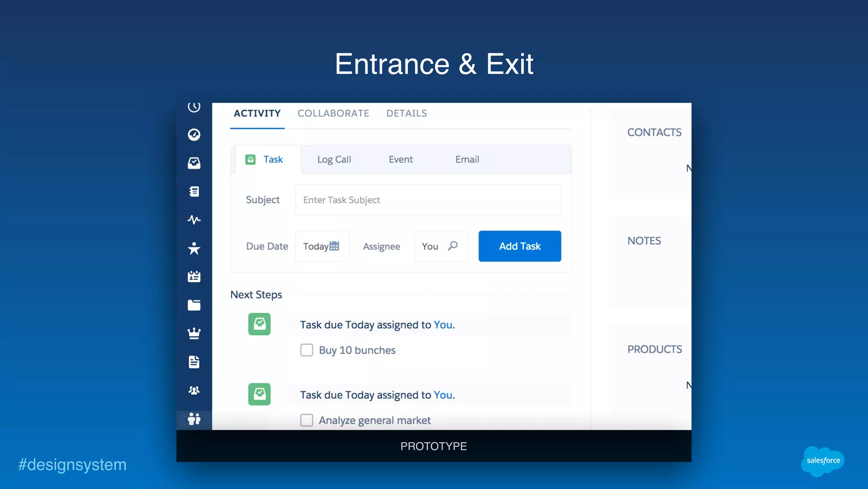
Task: Open the highlighted people icon in sidebar
Action: 194,419
